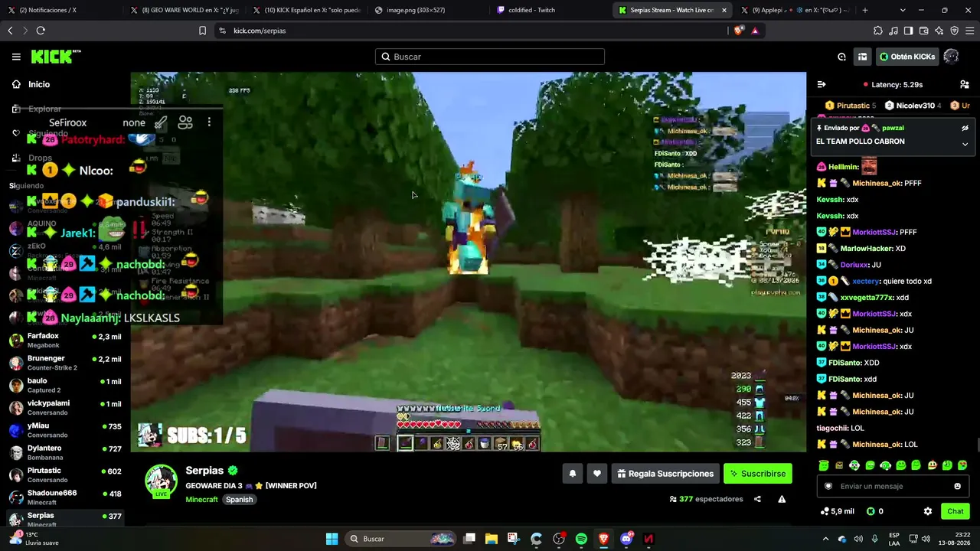This screenshot has height=551, width=980.
Task: Share the Serpias stream
Action: click(757, 499)
